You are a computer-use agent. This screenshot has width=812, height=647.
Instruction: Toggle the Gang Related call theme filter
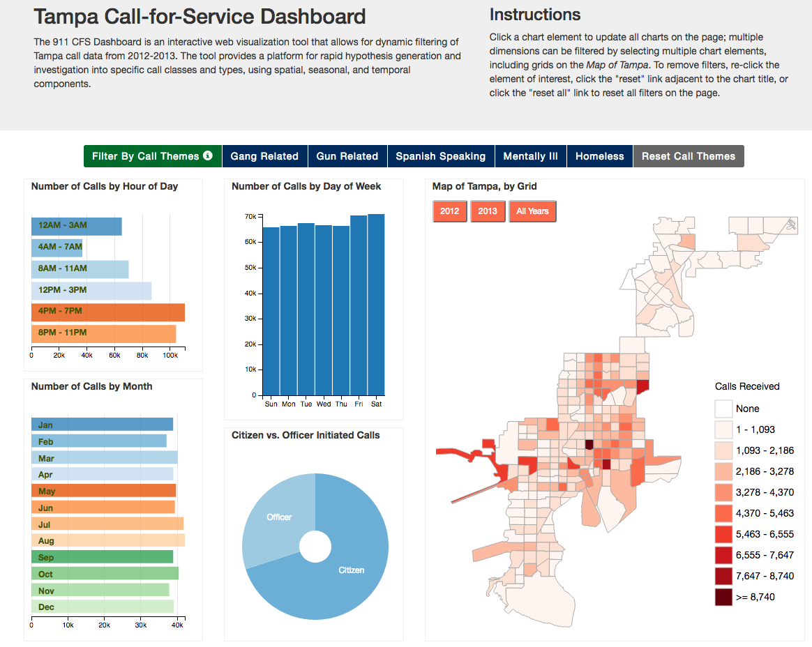tap(264, 156)
